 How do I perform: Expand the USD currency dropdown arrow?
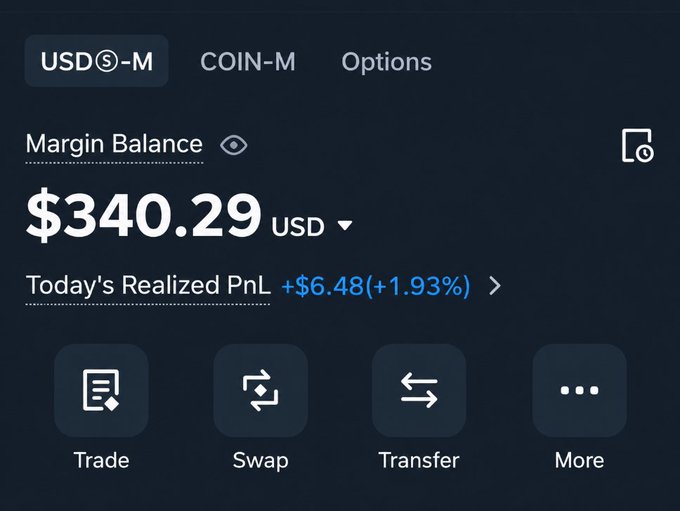pyautogui.click(x=345, y=226)
